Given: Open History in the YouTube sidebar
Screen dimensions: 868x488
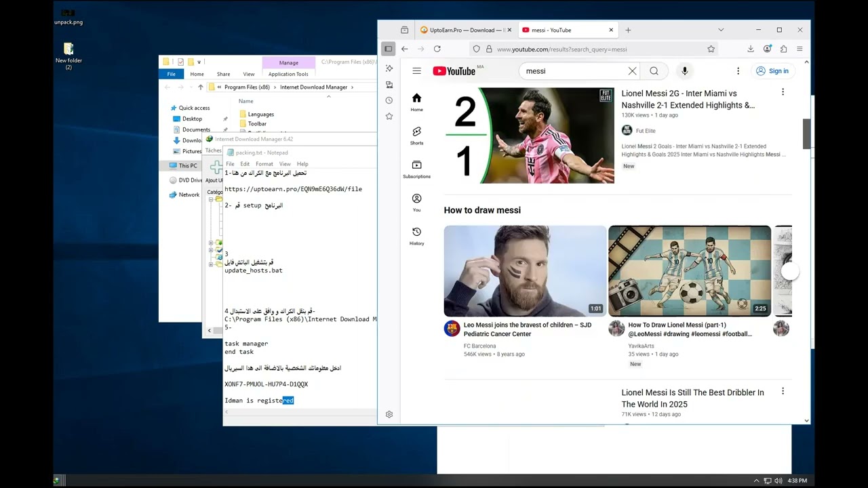Looking at the screenshot, I should tap(416, 236).
